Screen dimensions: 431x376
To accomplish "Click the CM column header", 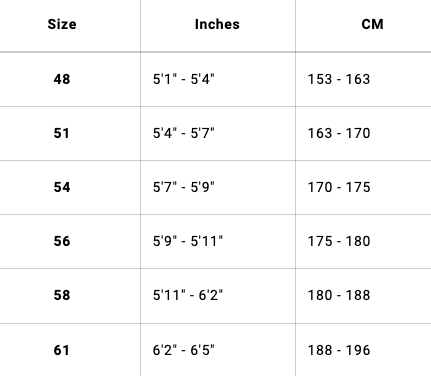I will point(372,24).
